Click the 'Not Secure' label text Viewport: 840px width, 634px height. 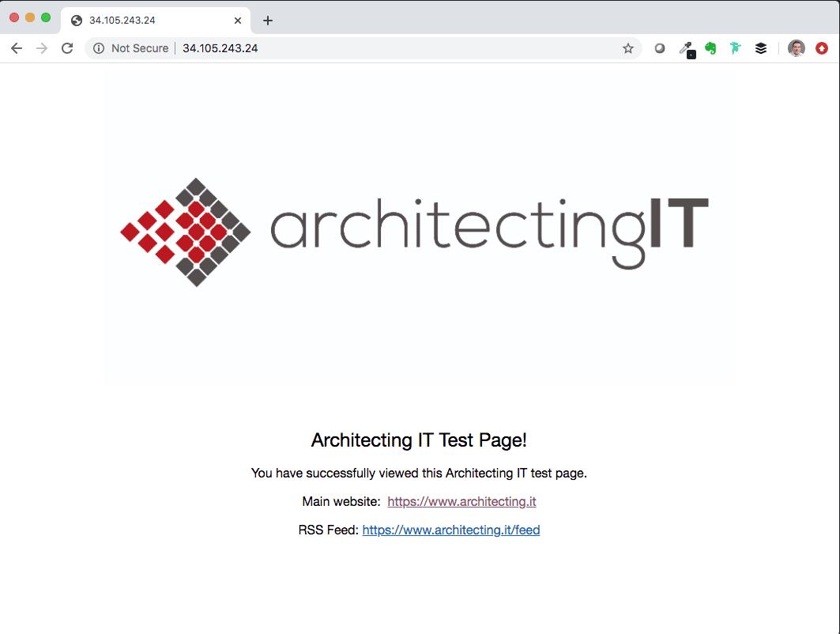[x=140, y=48]
